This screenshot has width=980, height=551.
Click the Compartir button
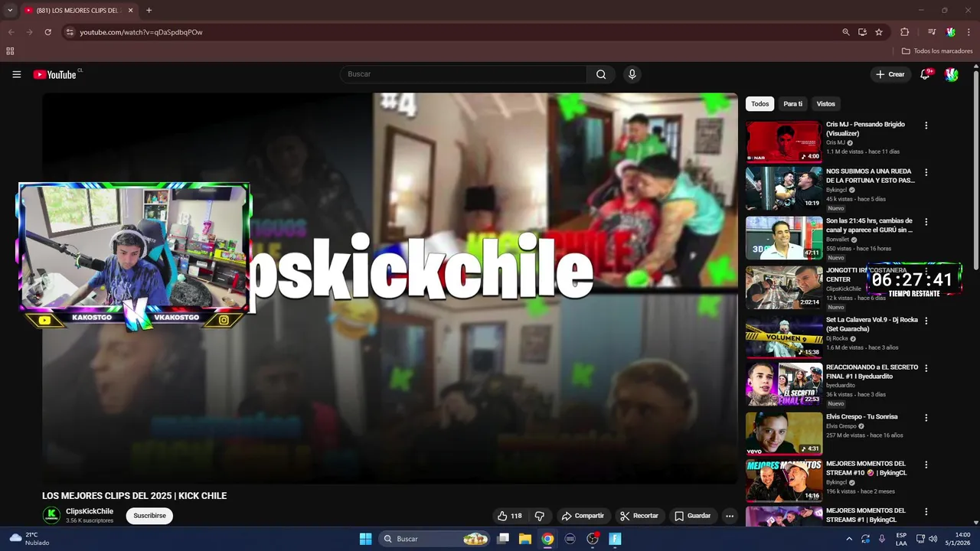point(583,516)
